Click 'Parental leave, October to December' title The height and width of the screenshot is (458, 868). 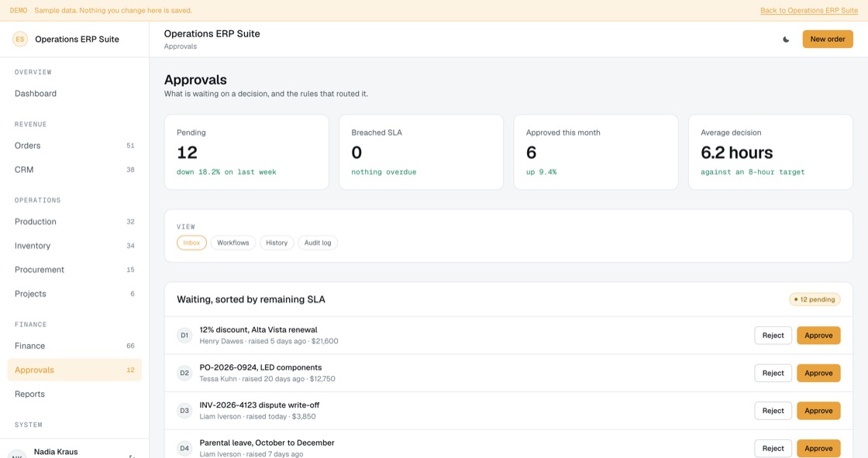click(267, 443)
